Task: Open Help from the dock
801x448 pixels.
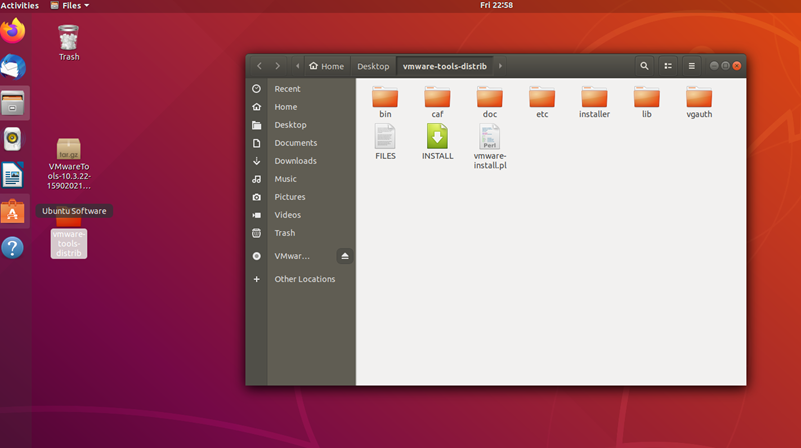Action: click(x=13, y=248)
